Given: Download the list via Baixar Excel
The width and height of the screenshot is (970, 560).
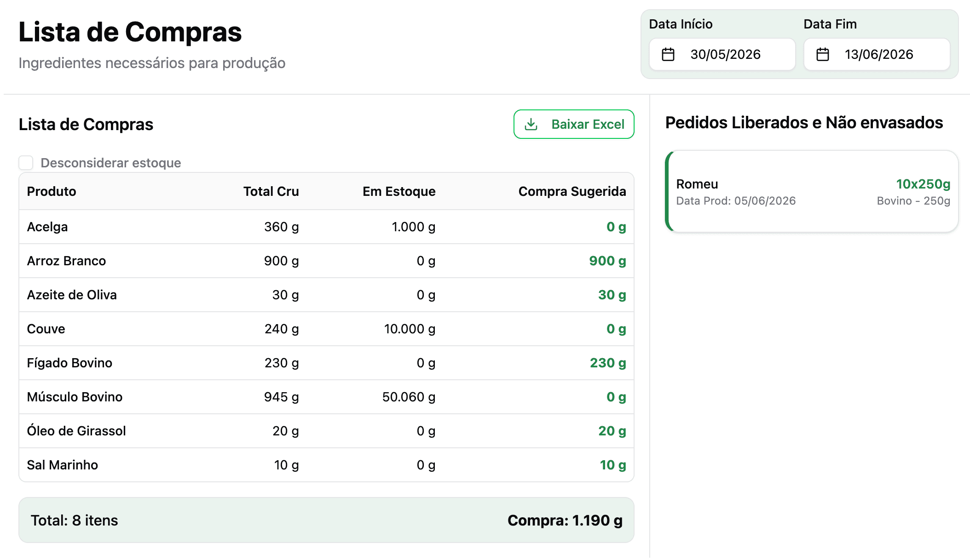Looking at the screenshot, I should coord(574,124).
